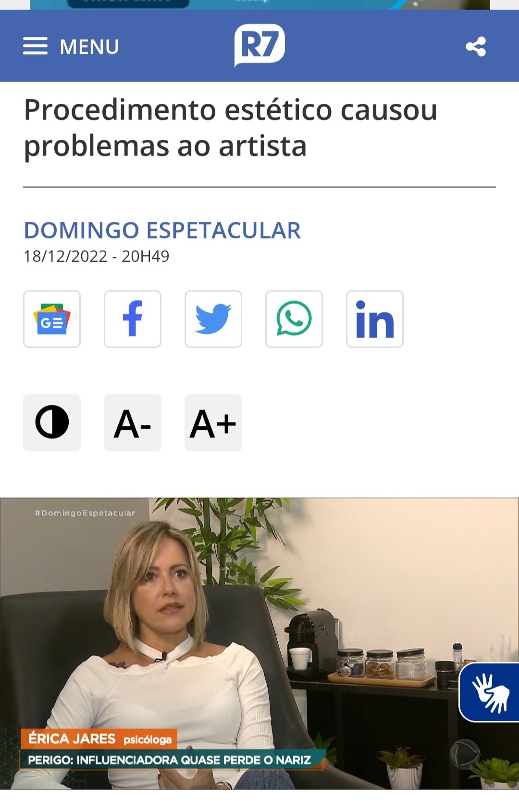
Task: Toggle high contrast mode
Action: tap(52, 423)
